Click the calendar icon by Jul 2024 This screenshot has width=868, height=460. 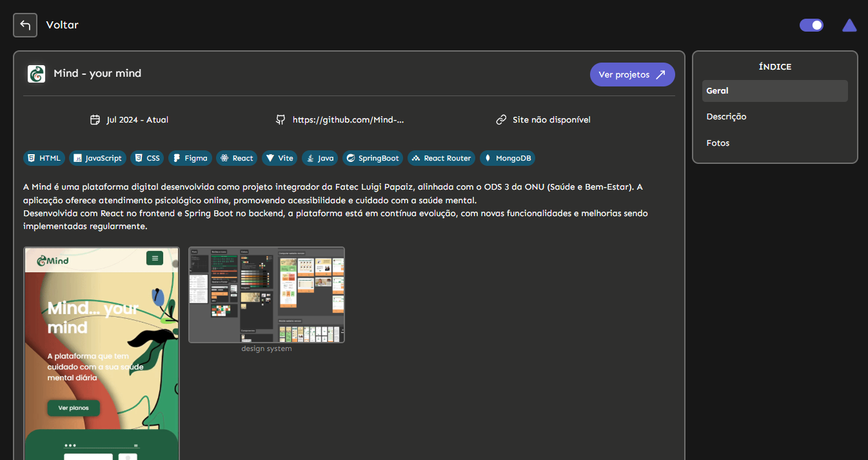tap(95, 119)
